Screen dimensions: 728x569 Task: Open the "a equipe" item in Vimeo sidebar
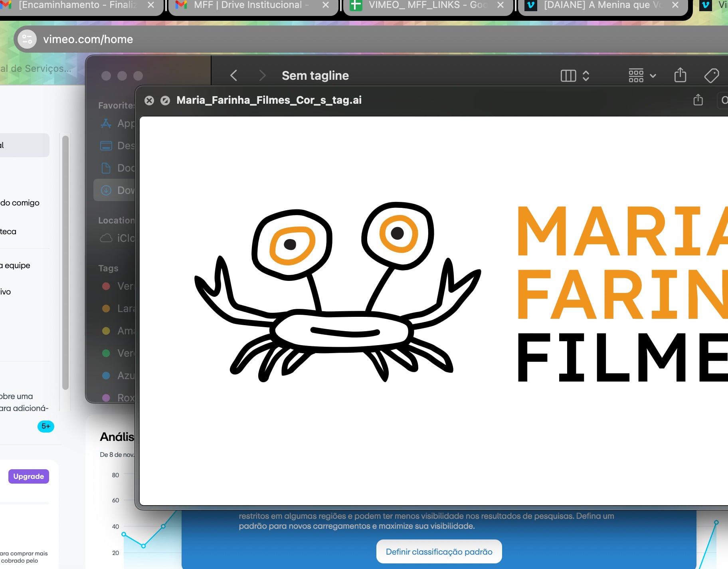(15, 265)
